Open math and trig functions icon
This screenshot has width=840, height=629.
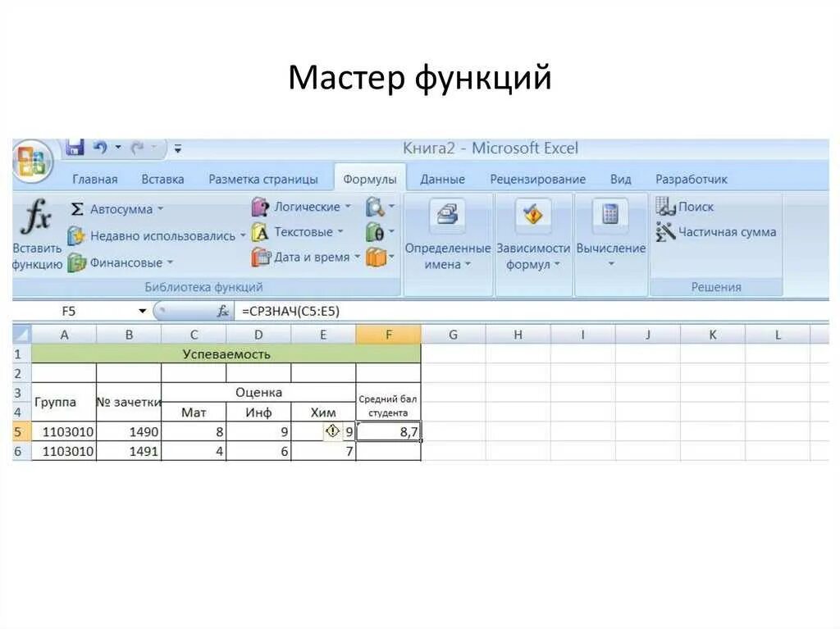pos(375,233)
